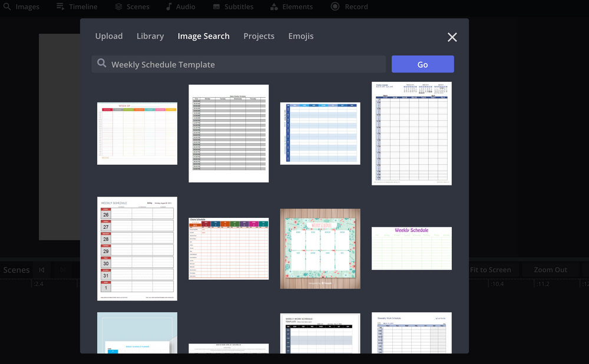
Task: Click the Fit to Screen button
Action: click(492, 269)
